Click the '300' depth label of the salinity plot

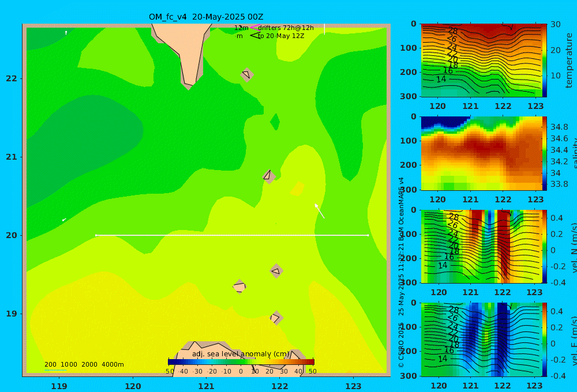tap(409, 190)
